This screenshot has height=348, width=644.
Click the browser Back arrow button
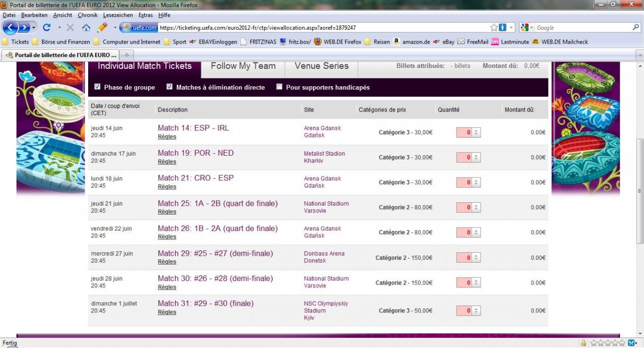(x=10, y=28)
